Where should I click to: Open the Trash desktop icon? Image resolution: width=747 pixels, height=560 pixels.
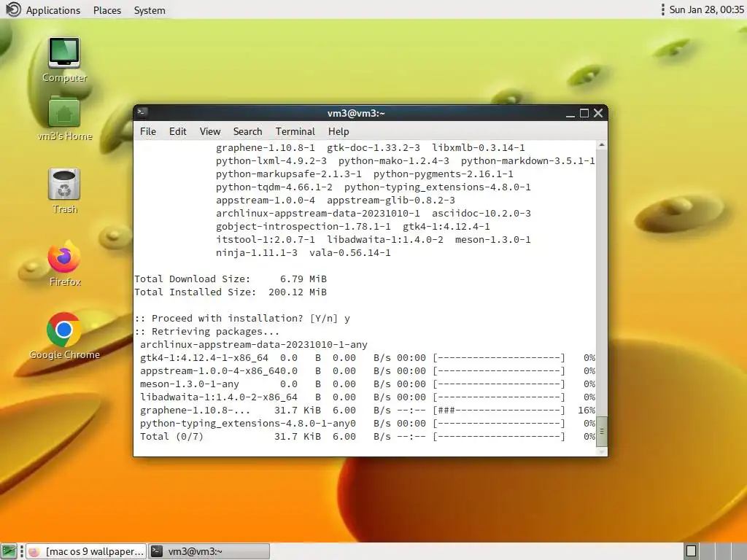tap(64, 191)
